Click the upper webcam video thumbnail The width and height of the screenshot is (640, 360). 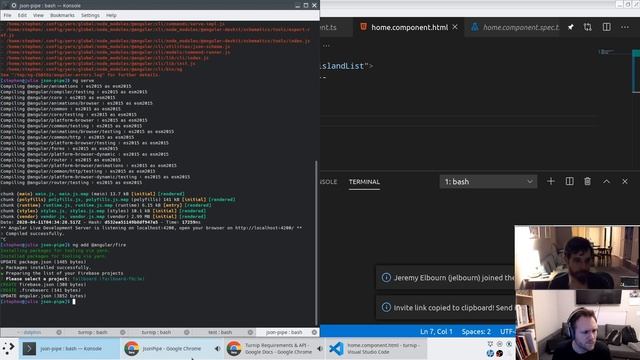577,257
